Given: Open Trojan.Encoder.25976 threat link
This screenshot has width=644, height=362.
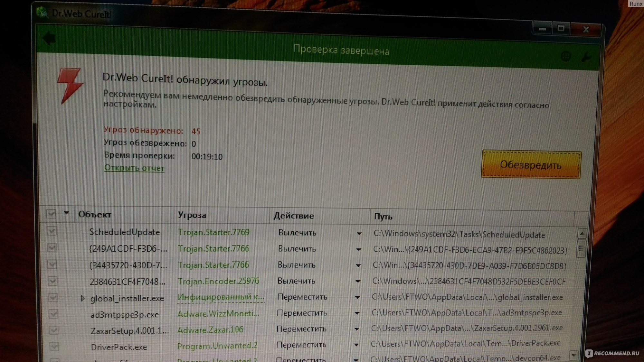Looking at the screenshot, I should tap(218, 281).
